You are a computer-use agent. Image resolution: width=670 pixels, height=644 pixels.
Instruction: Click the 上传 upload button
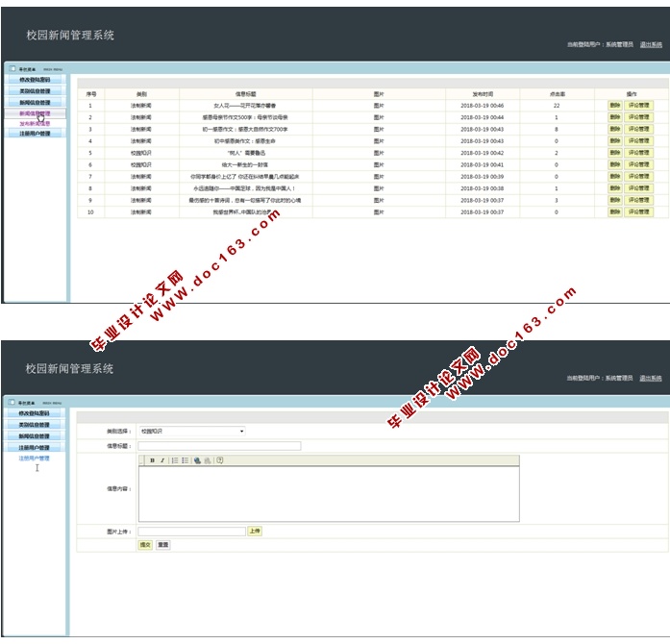point(255,532)
